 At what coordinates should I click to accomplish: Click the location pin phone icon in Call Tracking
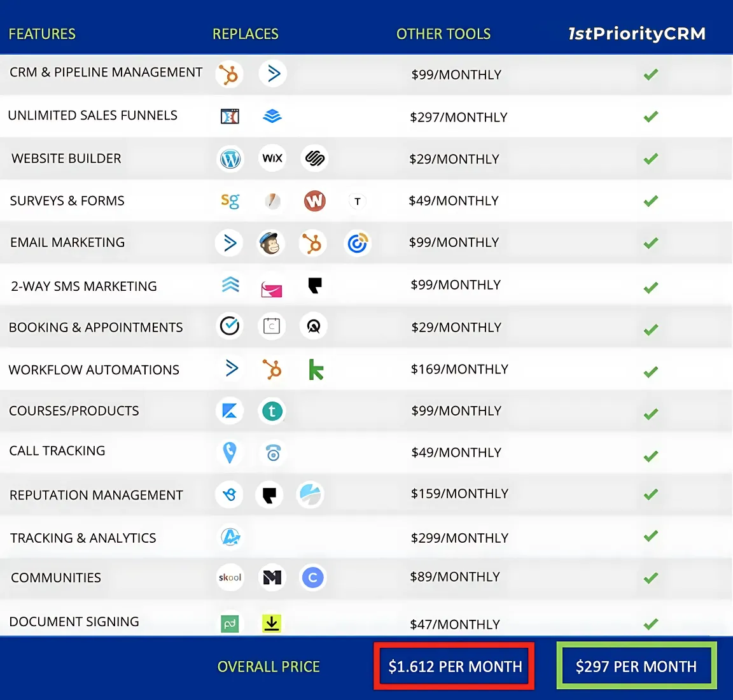230,452
